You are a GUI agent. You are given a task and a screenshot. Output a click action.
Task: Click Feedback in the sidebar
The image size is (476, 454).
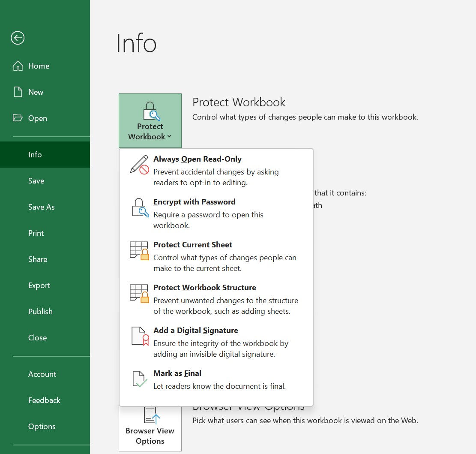coord(44,400)
